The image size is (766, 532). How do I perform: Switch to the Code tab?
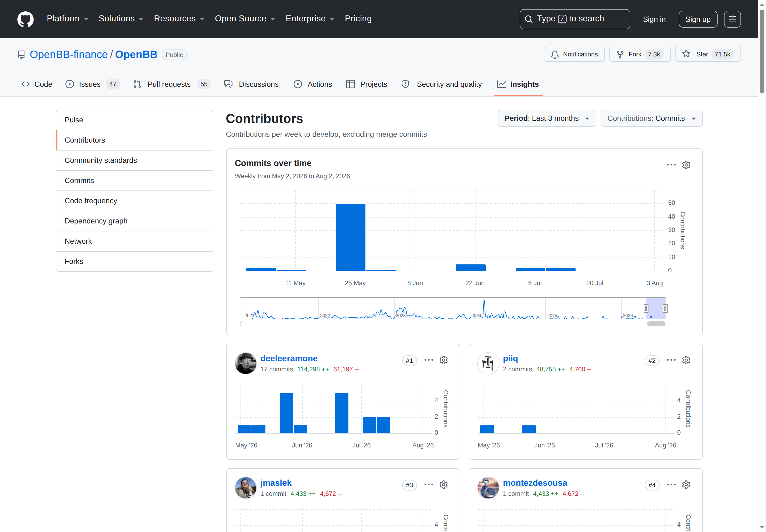point(37,84)
